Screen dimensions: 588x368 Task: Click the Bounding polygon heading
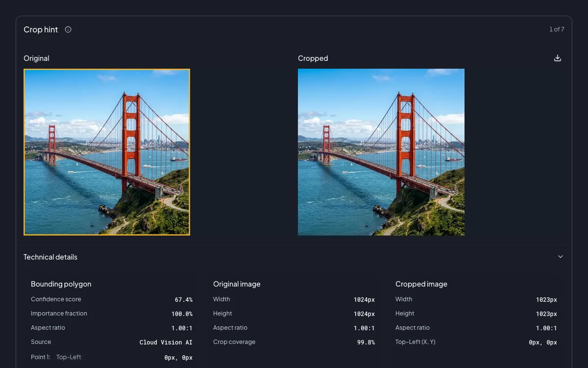coord(61,284)
